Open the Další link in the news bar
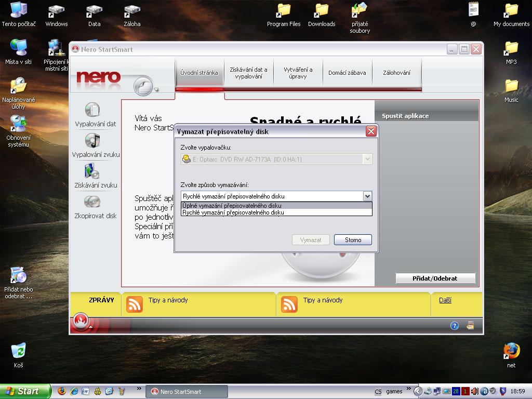The height and width of the screenshot is (399, 532). 445,300
